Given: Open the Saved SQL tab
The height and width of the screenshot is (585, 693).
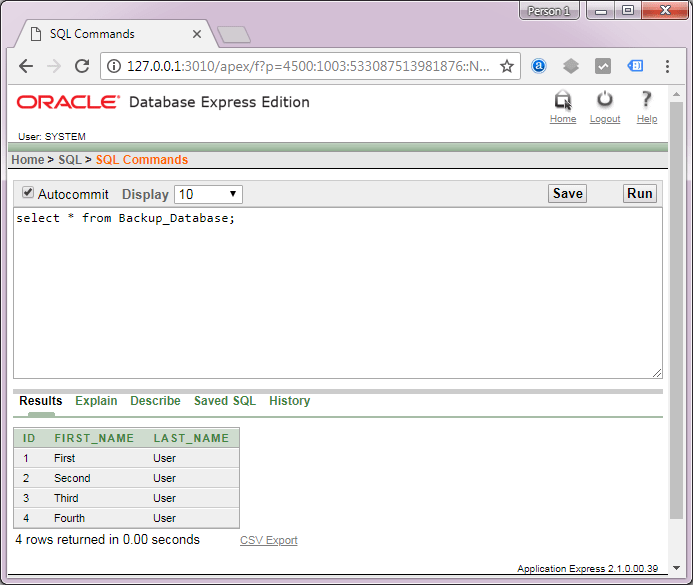Looking at the screenshot, I should point(225,401).
